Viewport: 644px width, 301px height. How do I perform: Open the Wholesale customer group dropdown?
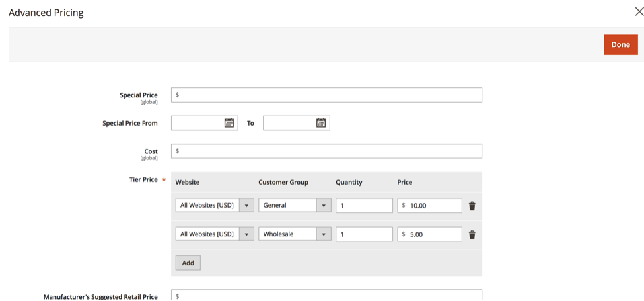pyautogui.click(x=295, y=234)
